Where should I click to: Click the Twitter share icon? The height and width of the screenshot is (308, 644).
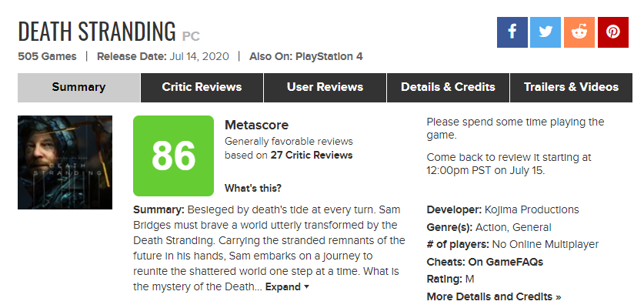click(x=546, y=32)
